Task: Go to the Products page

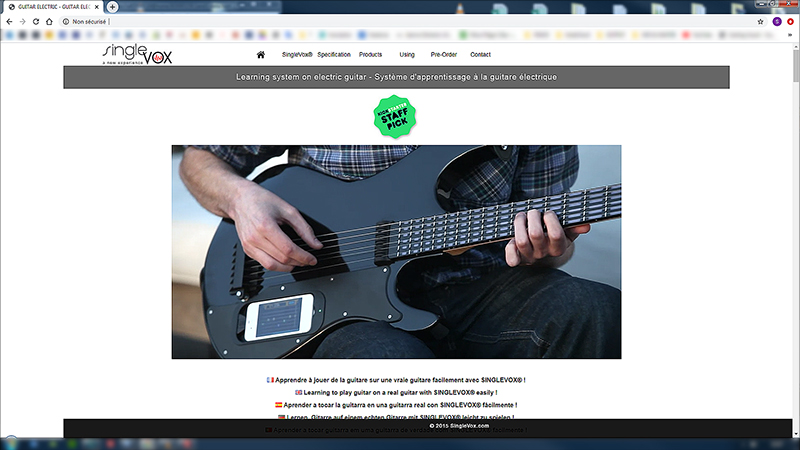Action: [370, 55]
